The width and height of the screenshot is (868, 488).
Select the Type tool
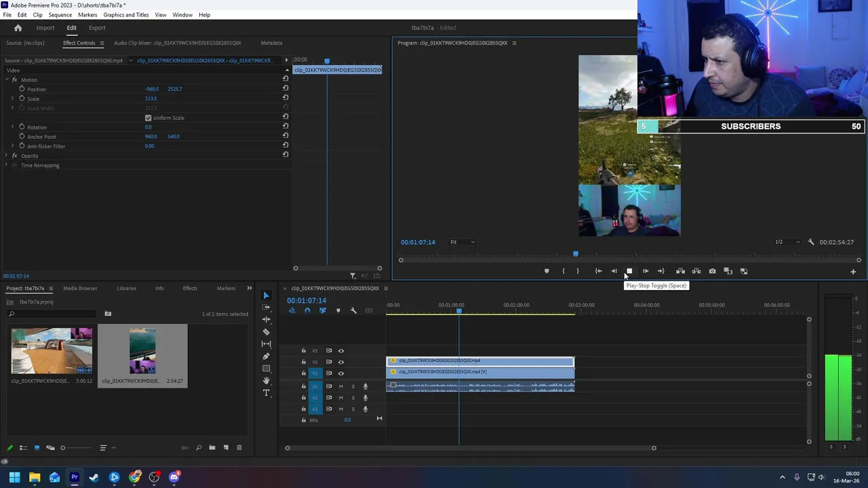pos(266,392)
